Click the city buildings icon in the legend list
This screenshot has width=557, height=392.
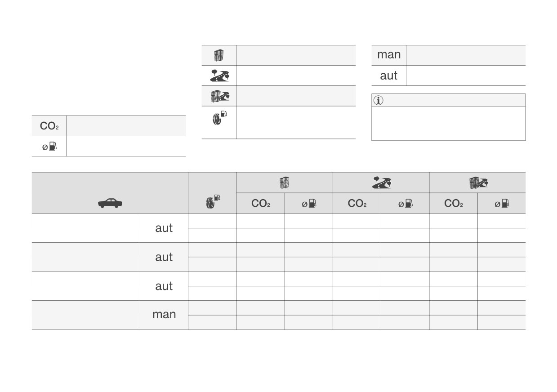point(218,55)
